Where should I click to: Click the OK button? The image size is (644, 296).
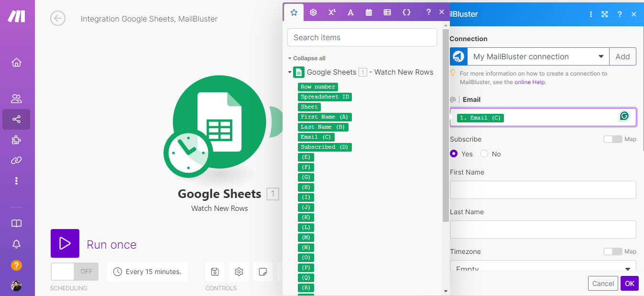click(x=629, y=284)
